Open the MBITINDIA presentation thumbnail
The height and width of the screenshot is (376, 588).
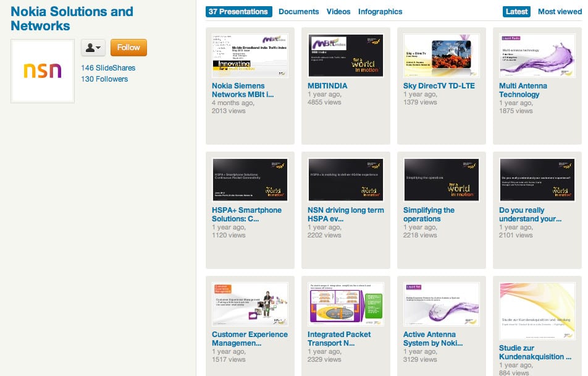pyautogui.click(x=346, y=56)
